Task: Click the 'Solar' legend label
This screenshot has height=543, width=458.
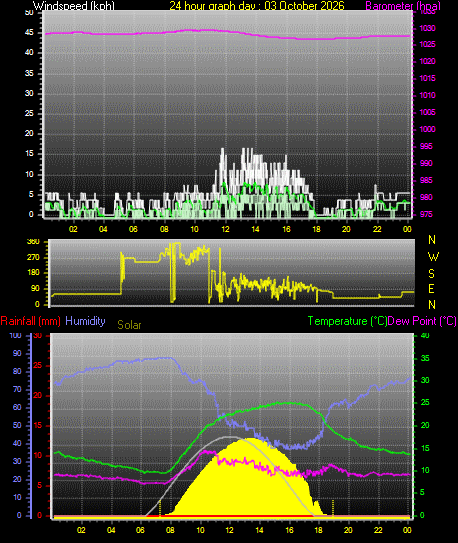Action: [129, 325]
